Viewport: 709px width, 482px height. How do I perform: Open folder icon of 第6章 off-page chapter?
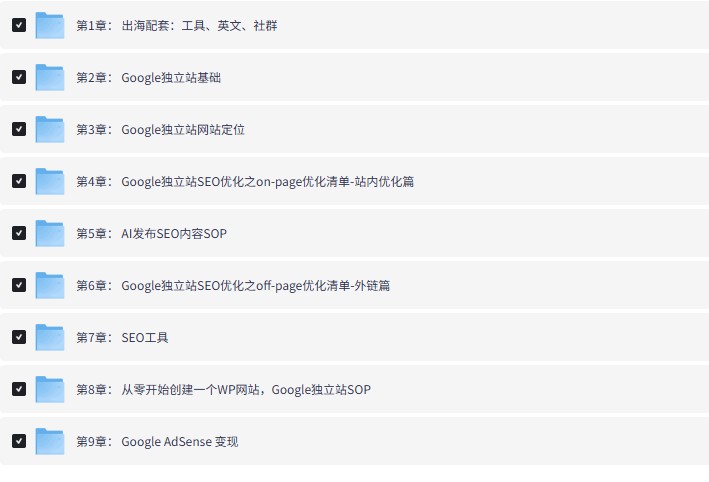[x=49, y=285]
